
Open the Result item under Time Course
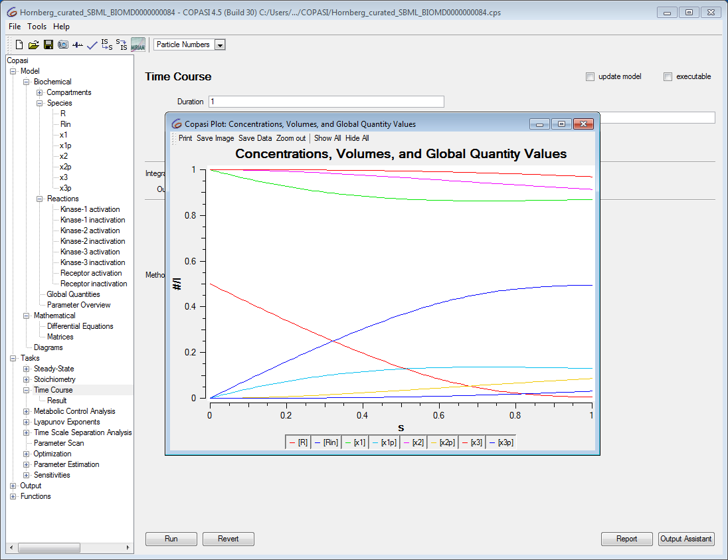[57, 401]
